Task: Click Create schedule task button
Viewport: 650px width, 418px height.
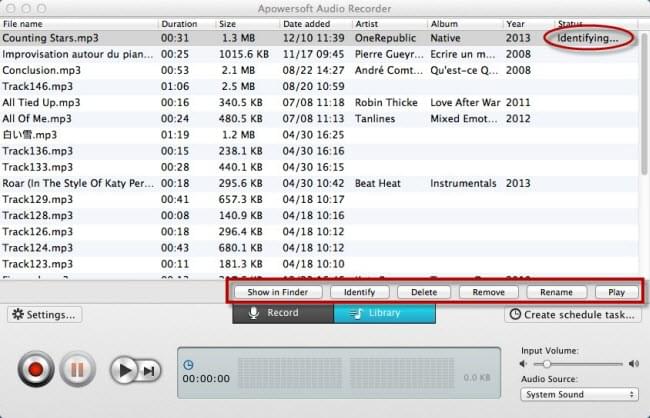Action: [x=572, y=315]
